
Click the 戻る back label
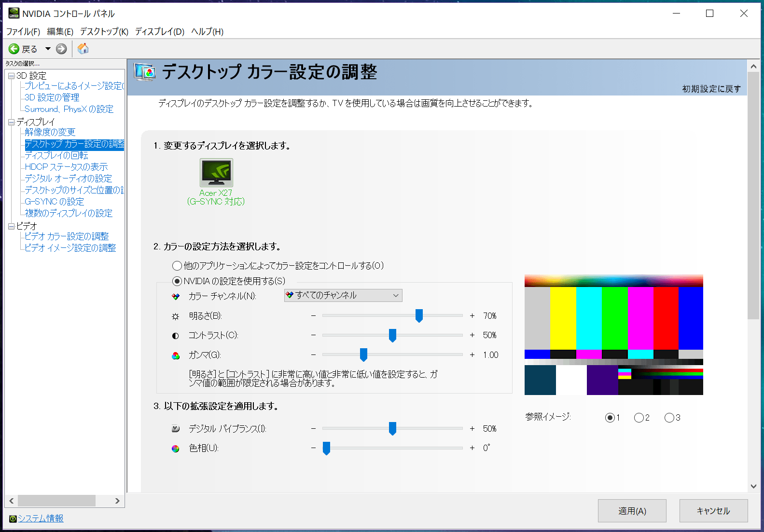pyautogui.click(x=29, y=49)
